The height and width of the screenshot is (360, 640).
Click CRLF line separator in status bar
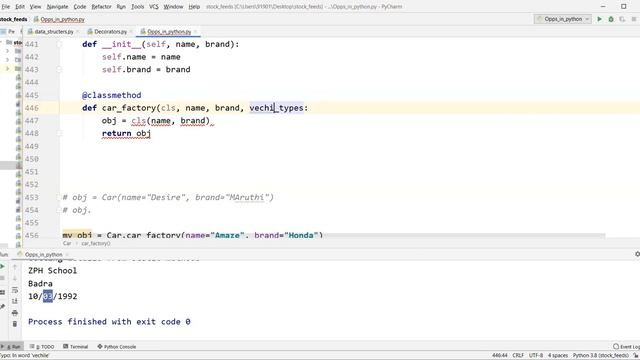click(x=518, y=356)
